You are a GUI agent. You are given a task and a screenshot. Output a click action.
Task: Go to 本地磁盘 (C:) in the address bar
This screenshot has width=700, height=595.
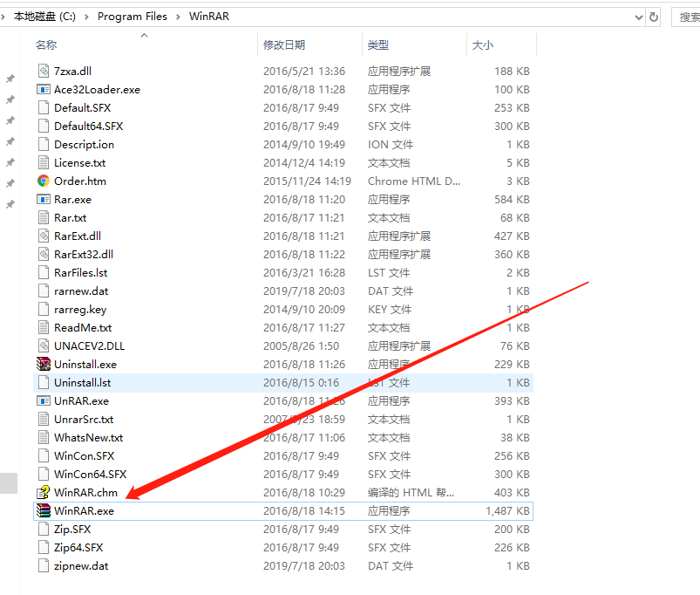(44, 17)
